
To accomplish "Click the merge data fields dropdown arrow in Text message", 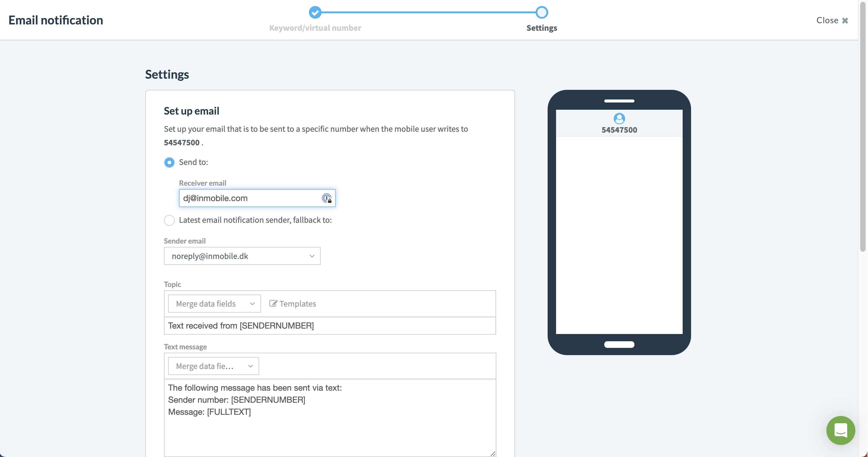I will (251, 365).
